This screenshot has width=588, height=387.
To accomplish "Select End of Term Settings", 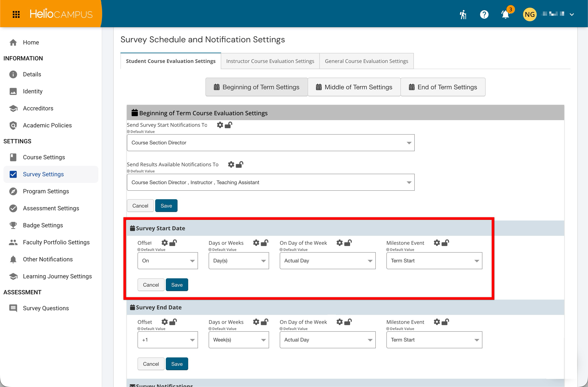I will click(443, 87).
